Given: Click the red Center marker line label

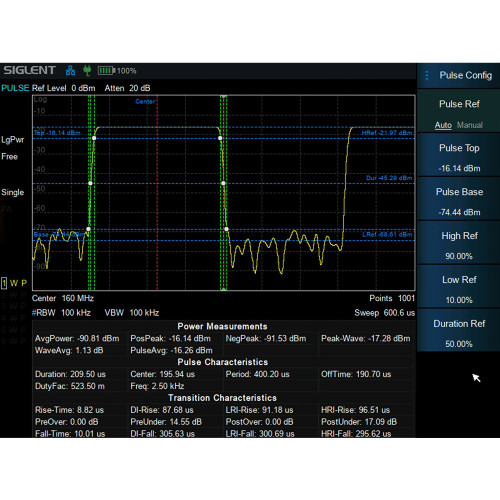Looking at the screenshot, I should click(145, 101).
